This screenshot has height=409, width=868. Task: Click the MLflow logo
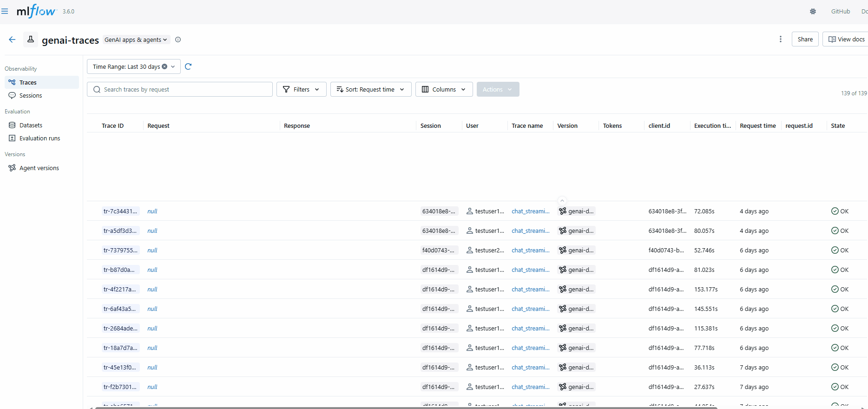click(36, 11)
